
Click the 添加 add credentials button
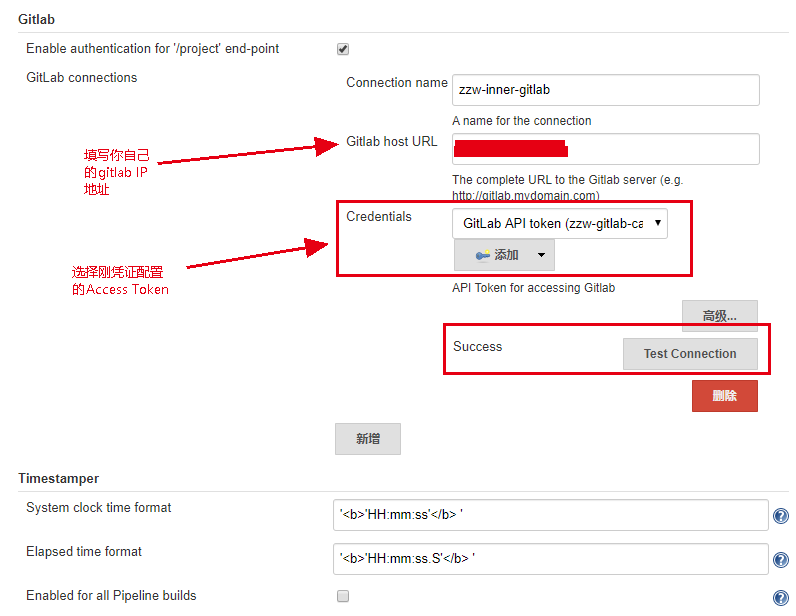(x=504, y=255)
